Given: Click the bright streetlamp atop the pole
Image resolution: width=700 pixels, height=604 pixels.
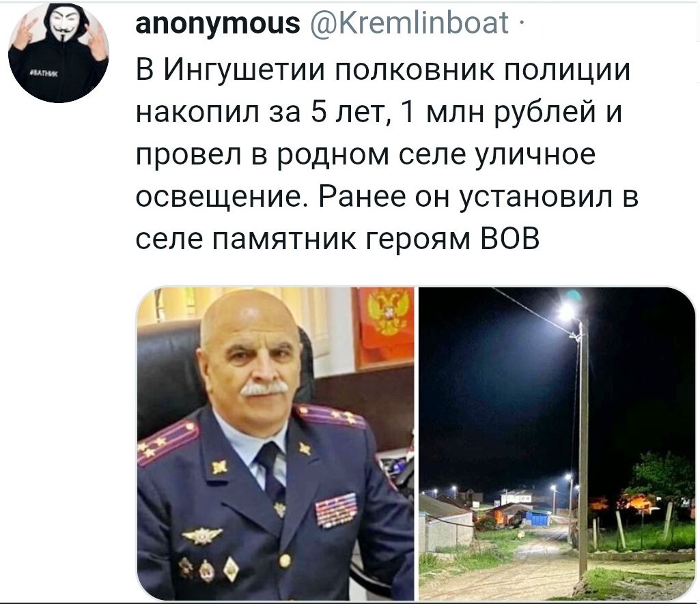Looking at the screenshot, I should click(567, 309).
